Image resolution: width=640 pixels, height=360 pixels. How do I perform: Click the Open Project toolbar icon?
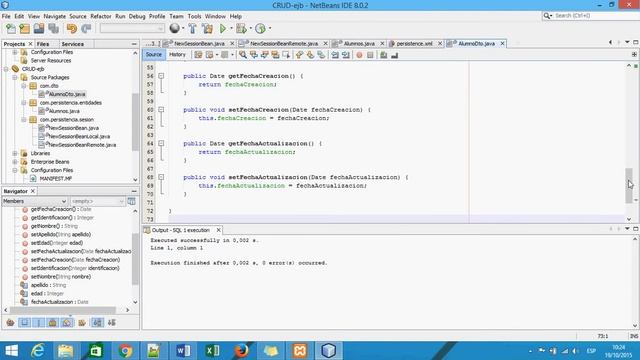coord(39,29)
